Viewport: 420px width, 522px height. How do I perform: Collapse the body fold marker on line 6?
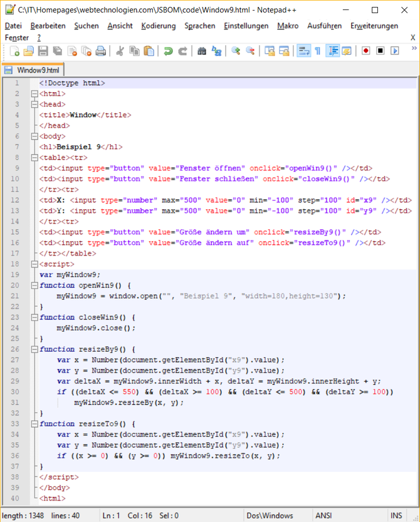point(34,137)
